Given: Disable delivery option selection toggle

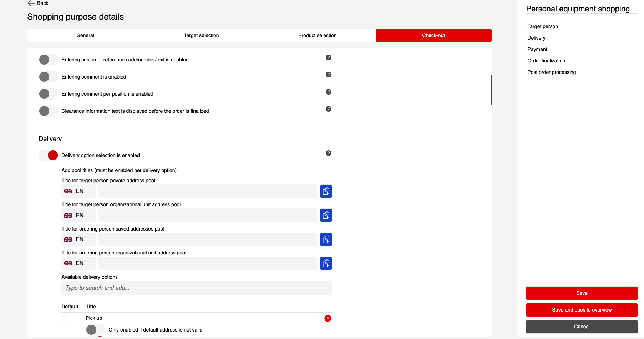Looking at the screenshot, I should (48, 155).
